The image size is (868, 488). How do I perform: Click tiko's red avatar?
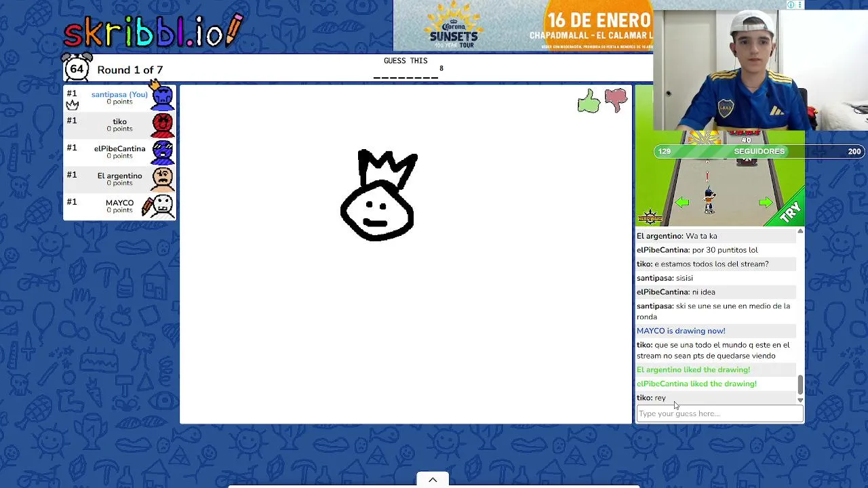(x=163, y=125)
